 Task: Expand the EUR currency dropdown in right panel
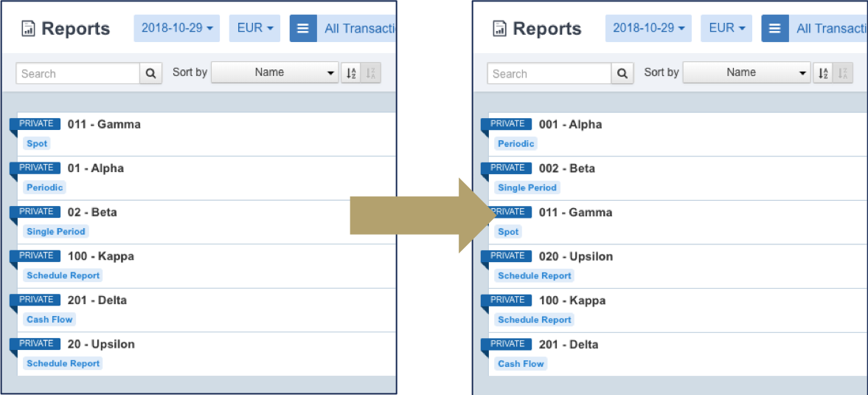726,28
